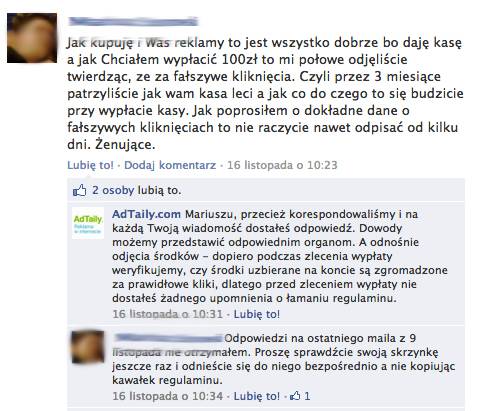Click AdTaily's reply text beginning 'Mariuszu, przecież'
This screenshot has width=495, height=411.
(x=280, y=256)
